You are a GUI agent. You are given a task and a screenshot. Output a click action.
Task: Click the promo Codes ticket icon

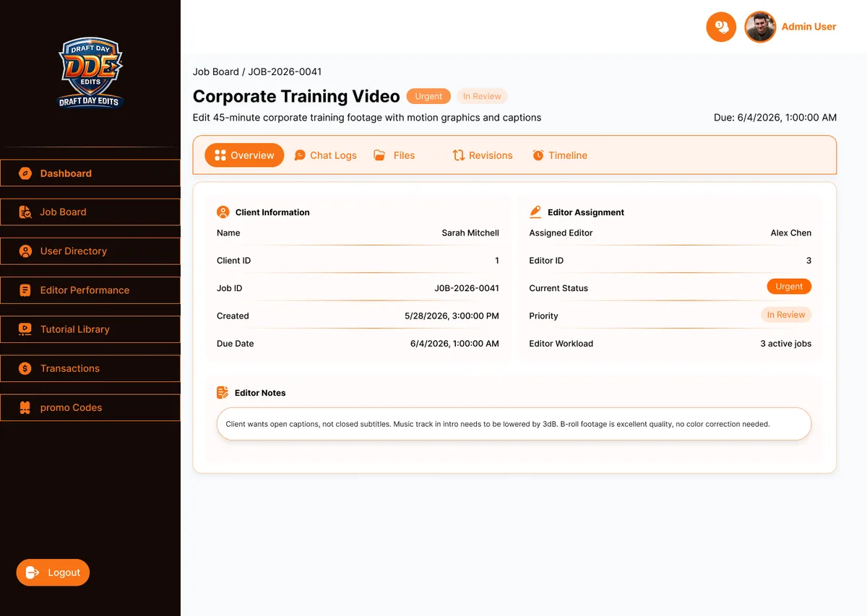point(25,407)
